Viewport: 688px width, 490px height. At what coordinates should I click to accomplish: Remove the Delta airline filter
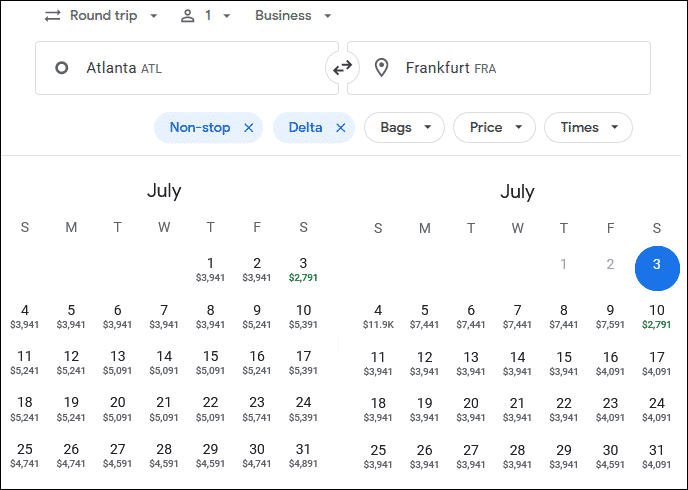click(340, 128)
